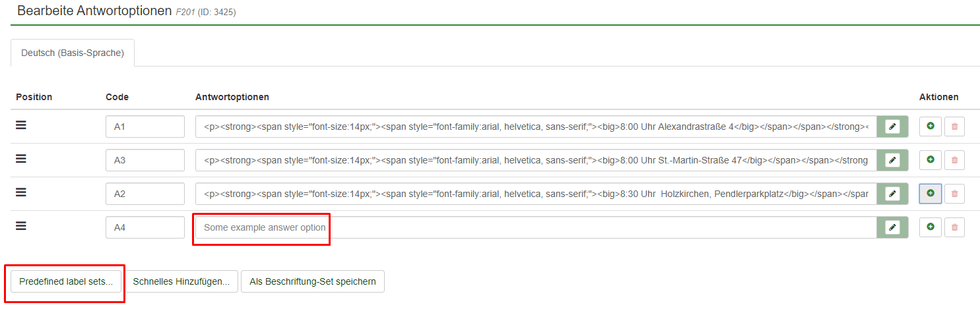Click the Schnelles Hinzufügen button

[181, 281]
